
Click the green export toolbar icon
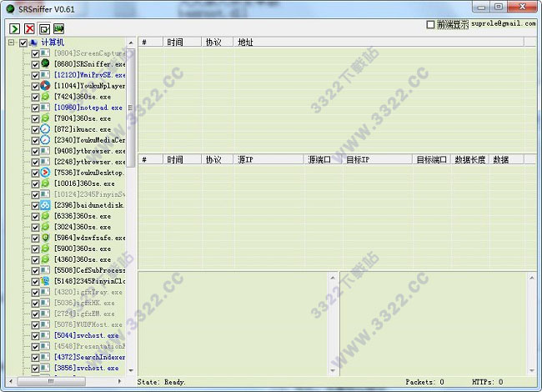58,28
